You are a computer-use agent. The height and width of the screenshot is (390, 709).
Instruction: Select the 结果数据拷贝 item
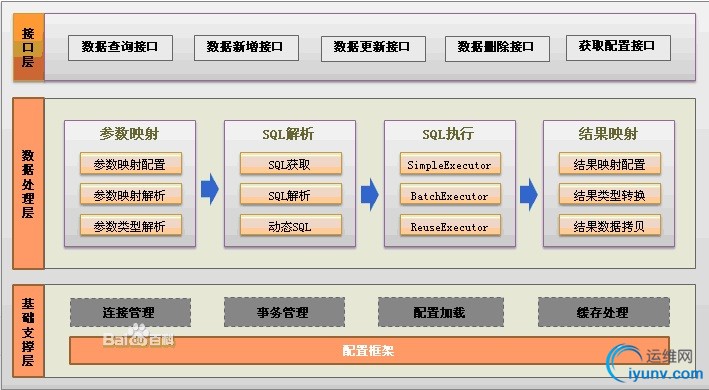click(610, 225)
